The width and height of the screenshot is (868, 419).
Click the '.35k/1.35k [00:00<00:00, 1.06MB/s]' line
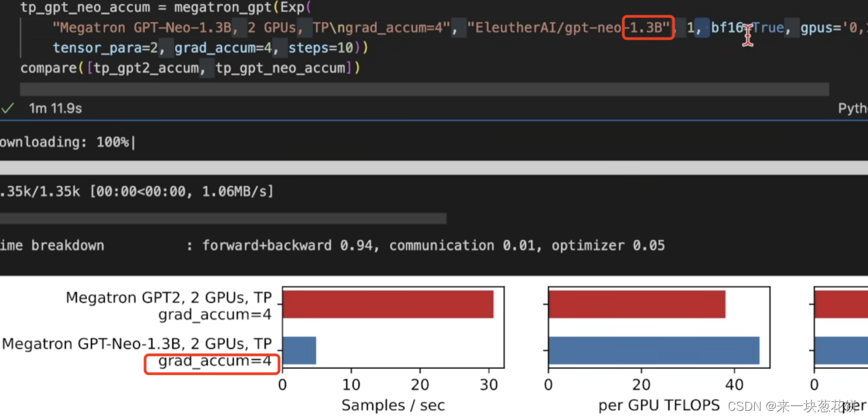coord(136,192)
